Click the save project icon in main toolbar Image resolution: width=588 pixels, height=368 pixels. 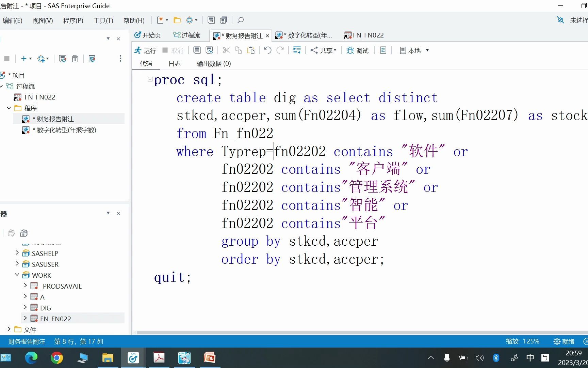point(211,20)
